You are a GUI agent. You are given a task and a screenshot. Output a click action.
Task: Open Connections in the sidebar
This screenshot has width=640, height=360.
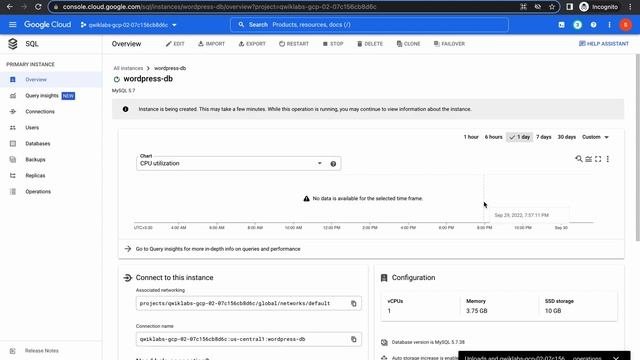point(51,111)
